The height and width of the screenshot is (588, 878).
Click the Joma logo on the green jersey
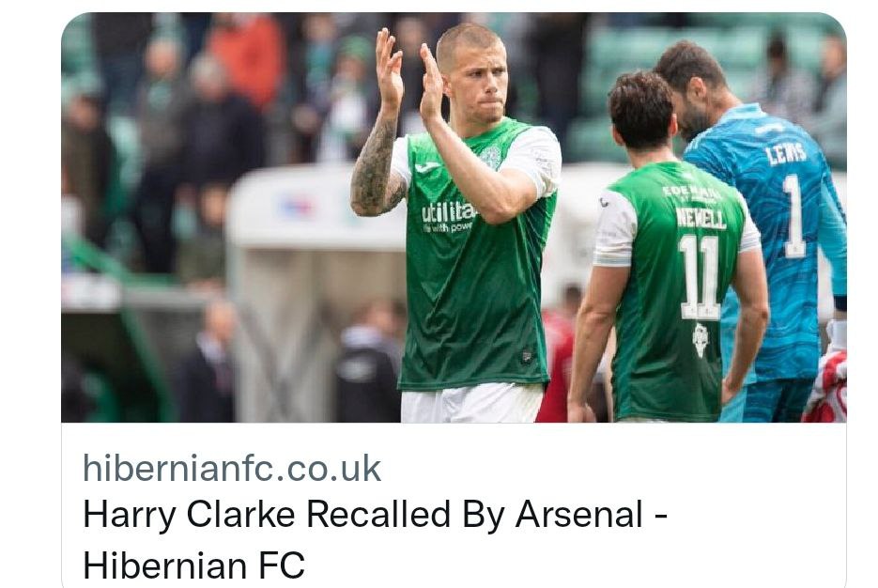[x=426, y=167]
